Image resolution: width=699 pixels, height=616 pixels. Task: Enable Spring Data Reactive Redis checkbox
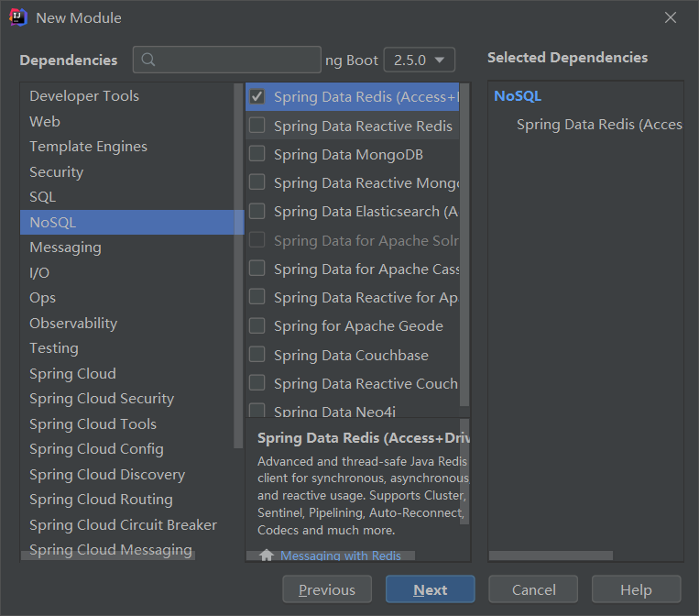[x=257, y=126]
